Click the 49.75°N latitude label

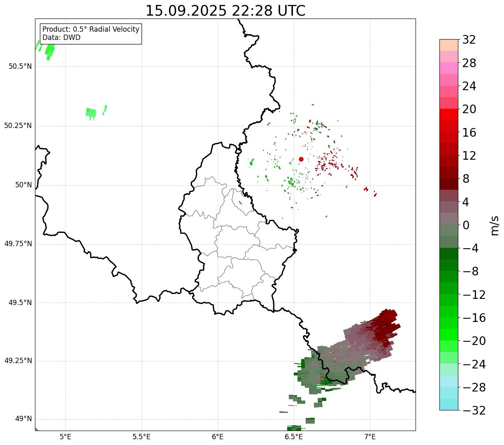(x=18, y=244)
